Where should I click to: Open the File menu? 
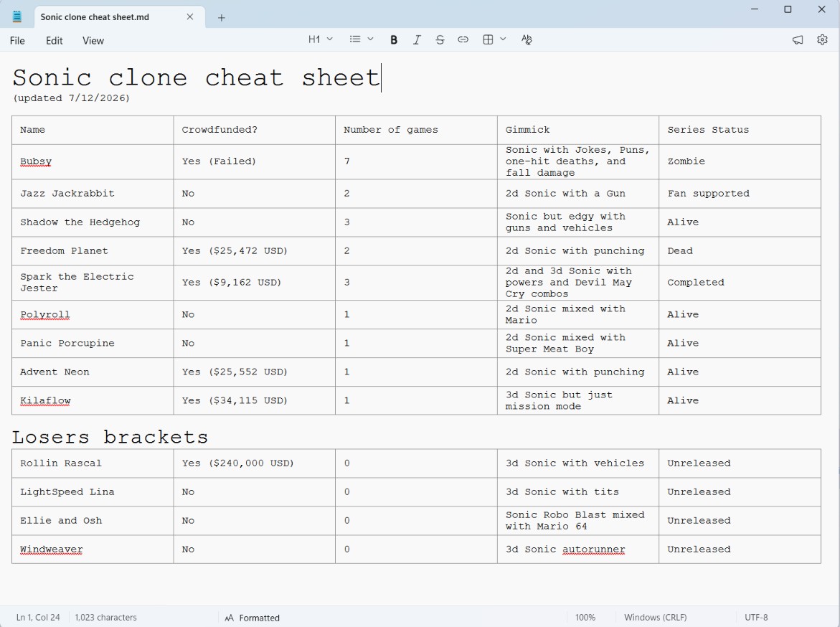click(x=17, y=41)
